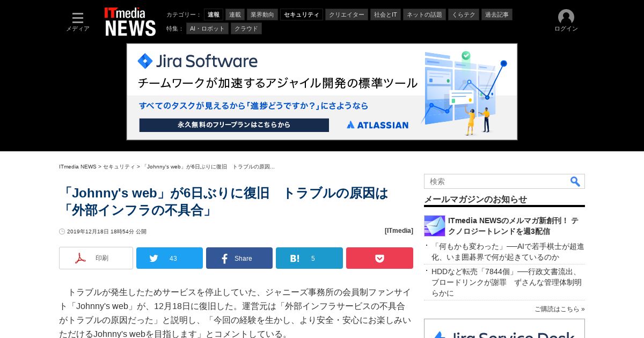Open the AI・ロボット feature

pos(207,28)
